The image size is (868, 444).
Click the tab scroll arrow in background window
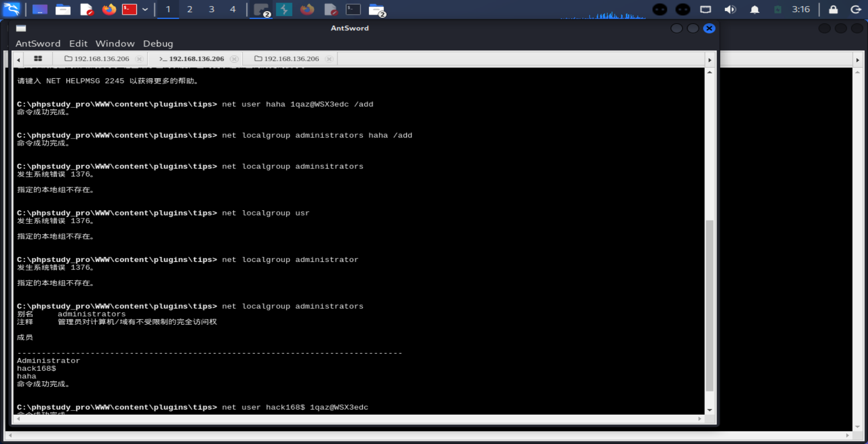coord(857,60)
